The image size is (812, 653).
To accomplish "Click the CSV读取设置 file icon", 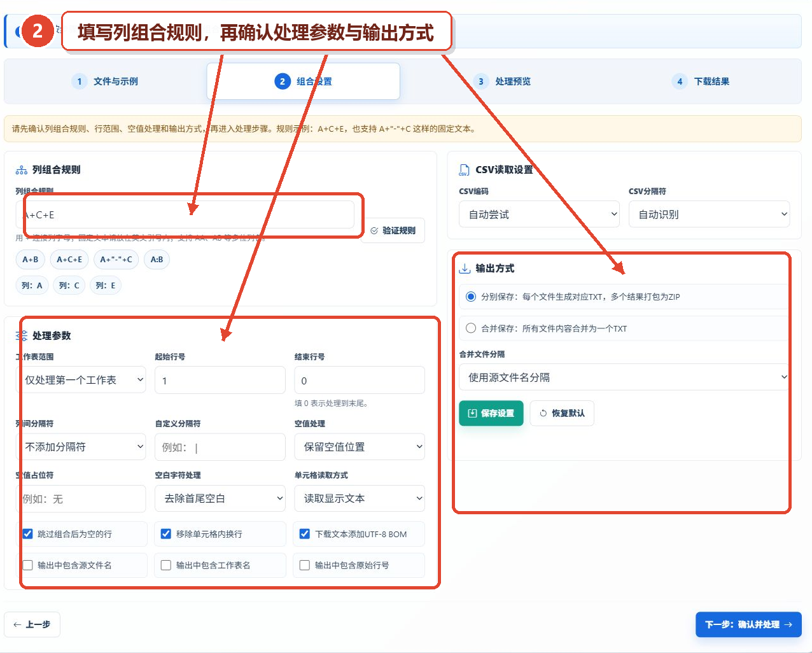I will (464, 170).
